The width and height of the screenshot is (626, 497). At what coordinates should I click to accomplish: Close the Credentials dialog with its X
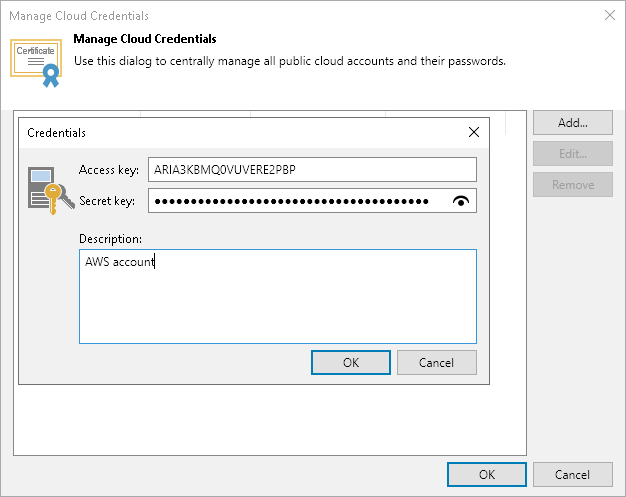[x=473, y=132]
